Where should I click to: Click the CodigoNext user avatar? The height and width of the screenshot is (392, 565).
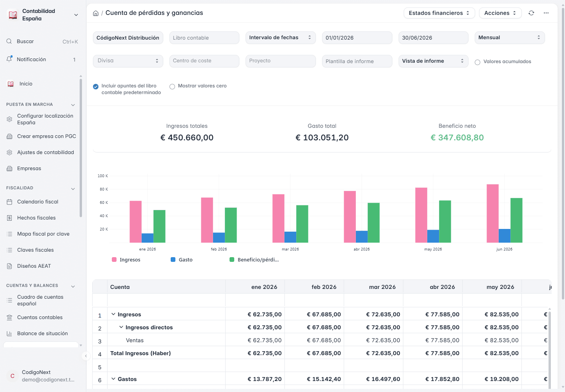(x=13, y=376)
